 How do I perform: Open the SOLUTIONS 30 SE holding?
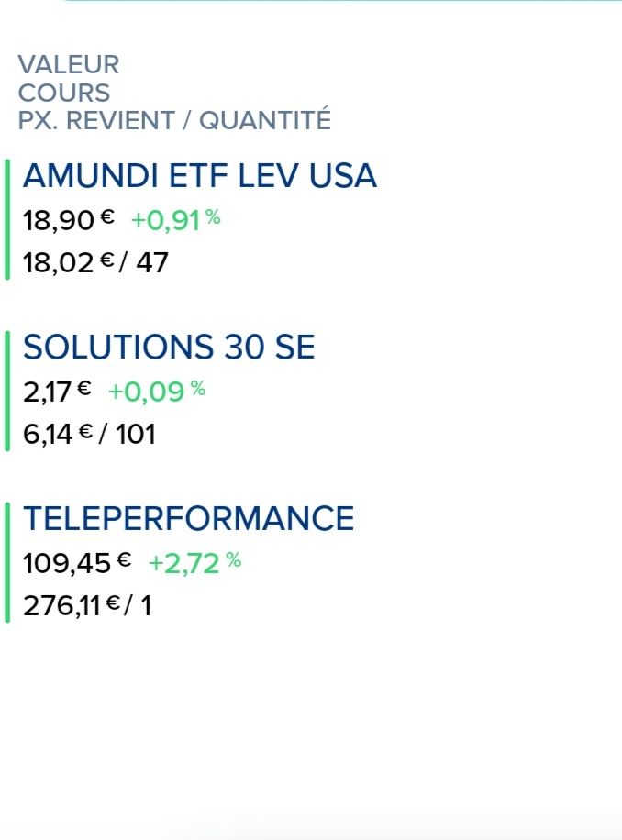click(169, 347)
